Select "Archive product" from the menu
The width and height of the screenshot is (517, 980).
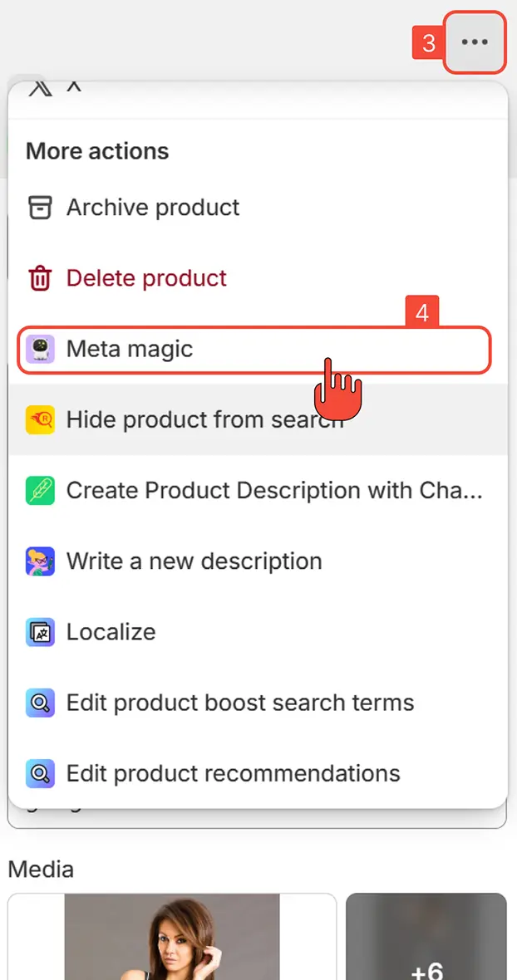point(152,208)
